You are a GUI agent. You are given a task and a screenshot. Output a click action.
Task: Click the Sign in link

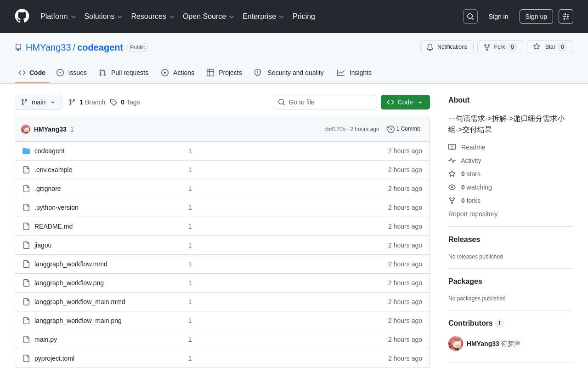498,17
